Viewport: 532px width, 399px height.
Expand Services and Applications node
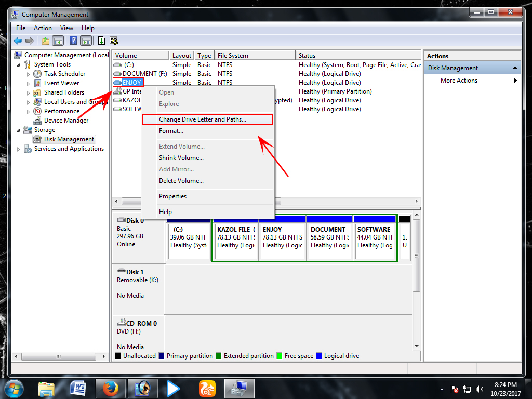(18, 149)
